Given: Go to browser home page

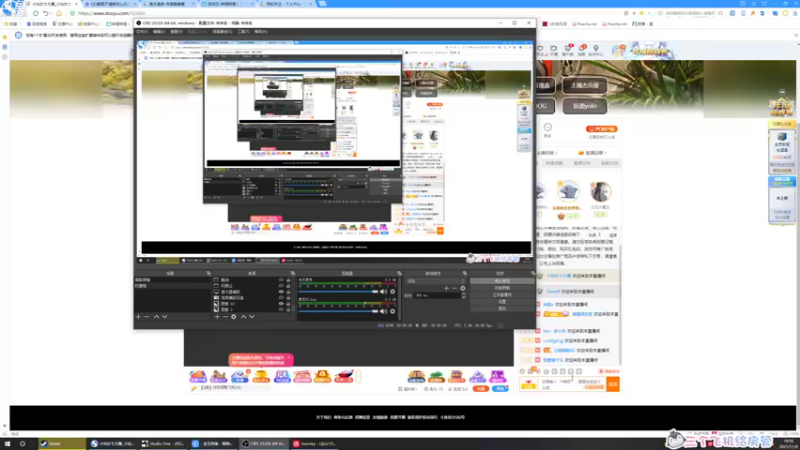Looking at the screenshot, I should (59, 13).
